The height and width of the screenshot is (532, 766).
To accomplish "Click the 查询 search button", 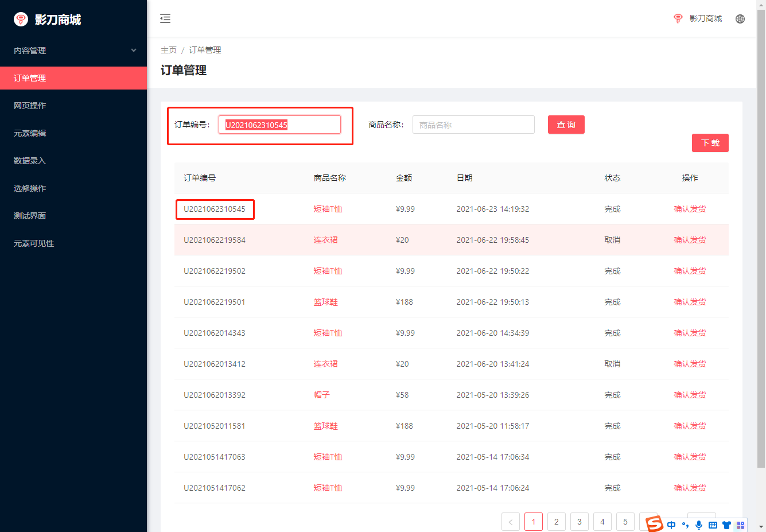I will click(x=566, y=125).
